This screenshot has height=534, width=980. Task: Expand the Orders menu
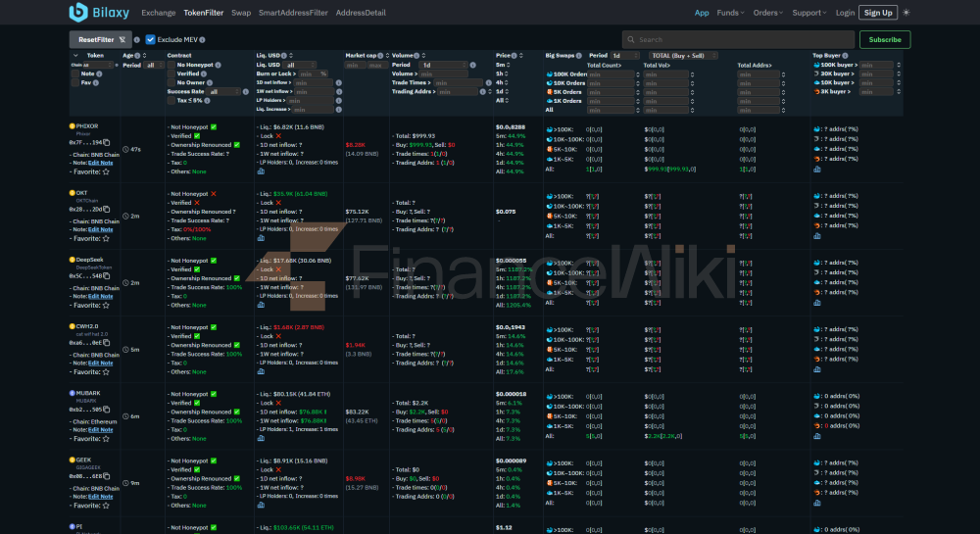pyautogui.click(x=767, y=13)
